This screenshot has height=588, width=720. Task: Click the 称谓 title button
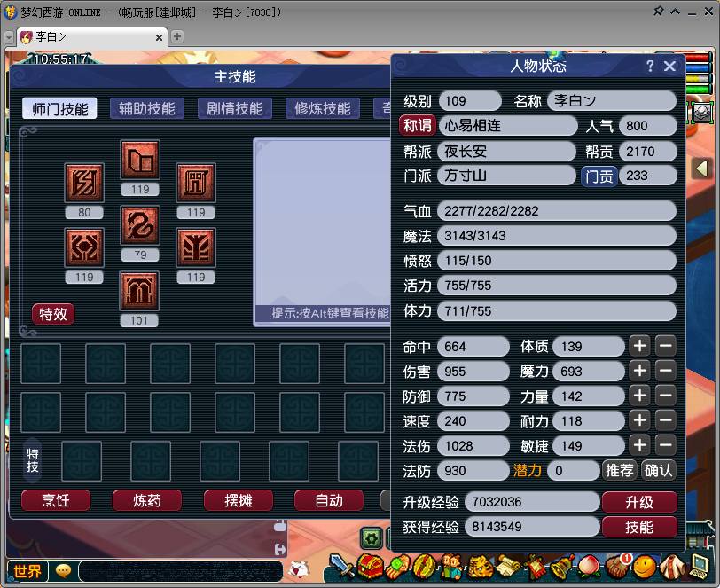418,125
